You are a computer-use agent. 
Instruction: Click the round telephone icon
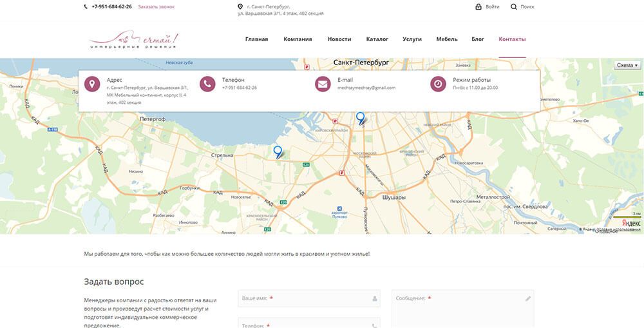tap(207, 84)
